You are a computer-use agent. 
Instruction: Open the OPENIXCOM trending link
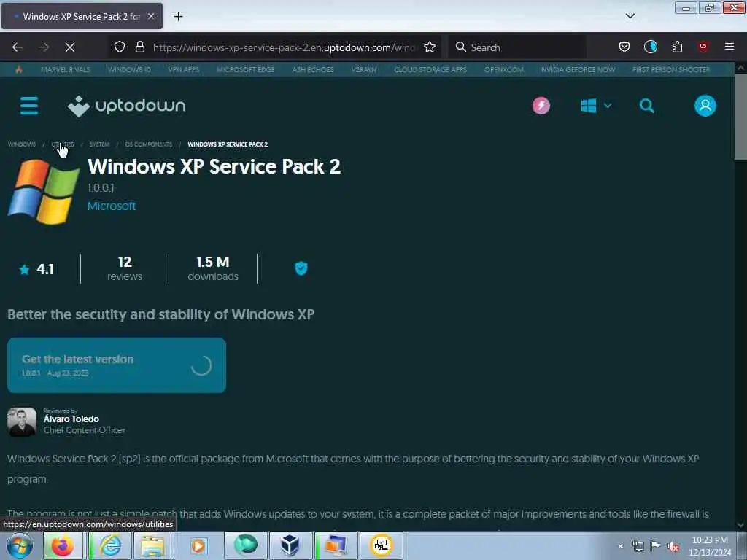[x=504, y=69]
